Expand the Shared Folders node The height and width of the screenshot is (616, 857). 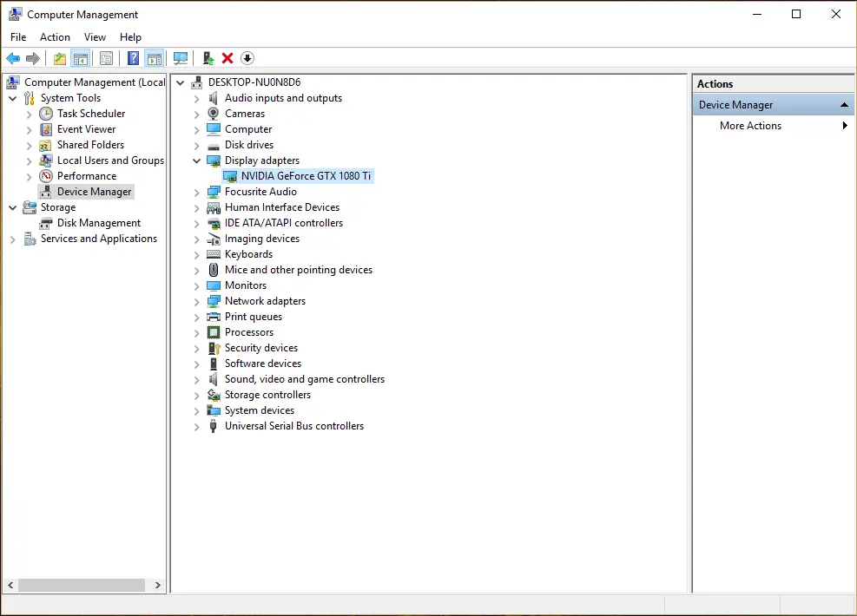pyautogui.click(x=30, y=145)
